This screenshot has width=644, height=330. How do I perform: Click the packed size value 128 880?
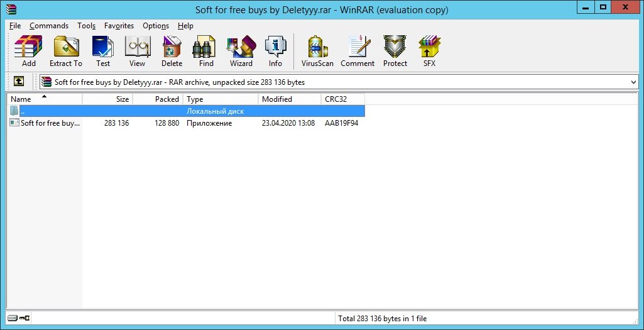[x=166, y=123]
